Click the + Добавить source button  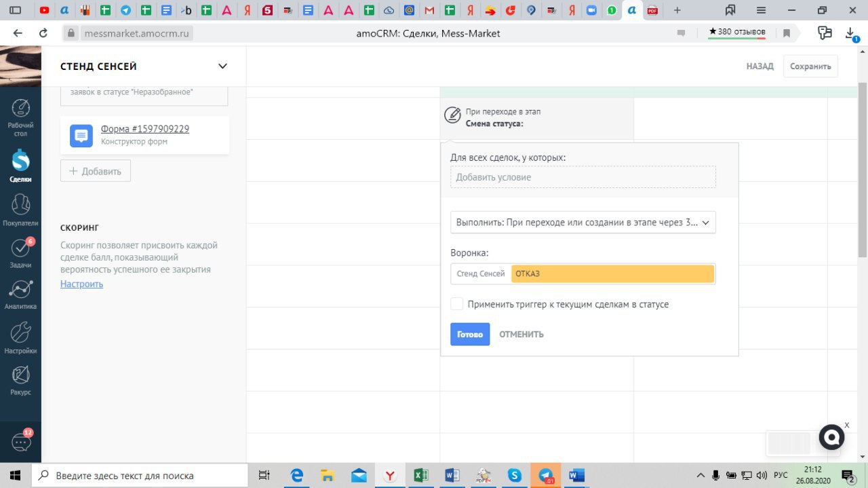coord(96,171)
